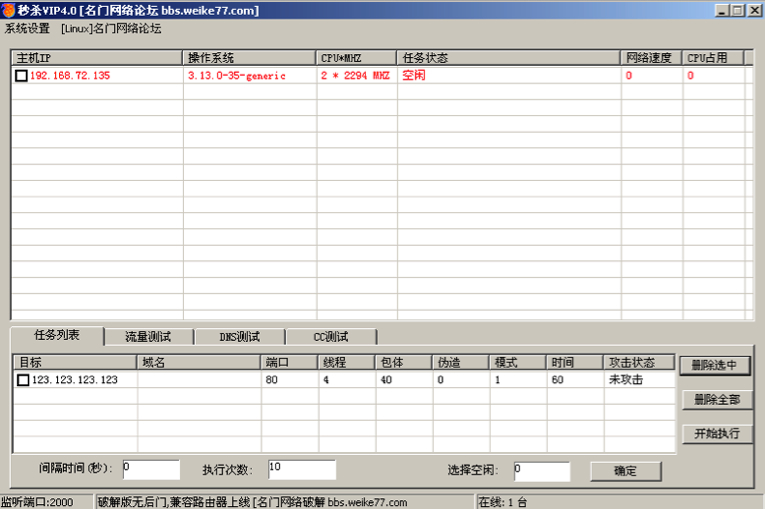Click the 删除全部 button
765x509 pixels.
click(x=717, y=400)
